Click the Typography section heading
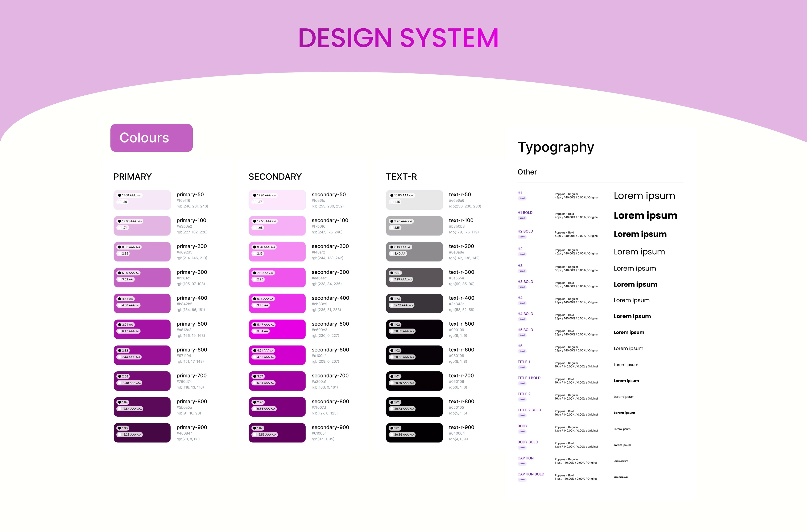The width and height of the screenshot is (807, 532). (556, 147)
